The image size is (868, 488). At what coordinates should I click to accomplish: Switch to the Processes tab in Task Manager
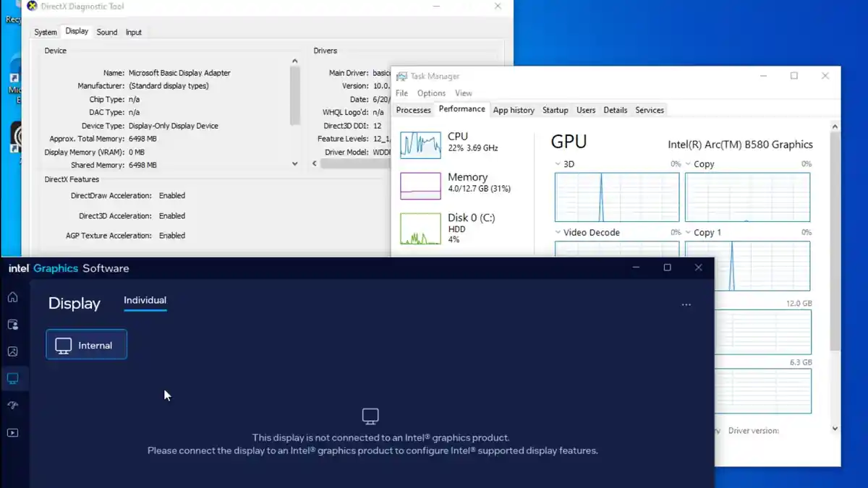click(x=414, y=110)
